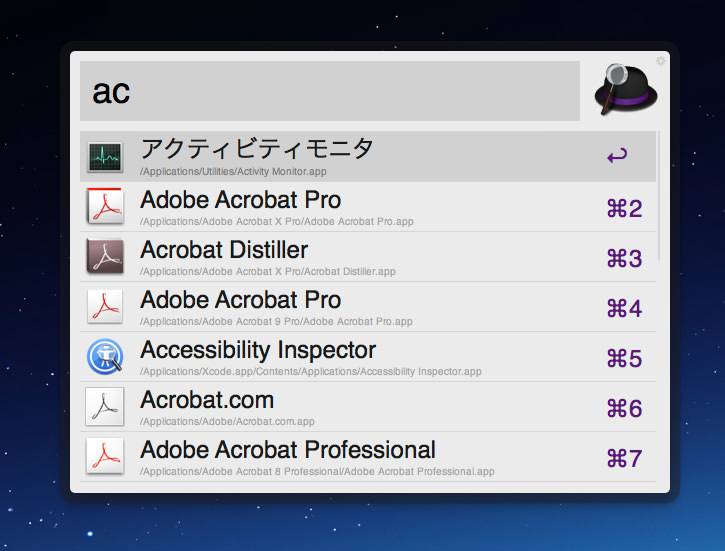Select the アクティビティモニタ result
725x551 pixels.
(368, 156)
